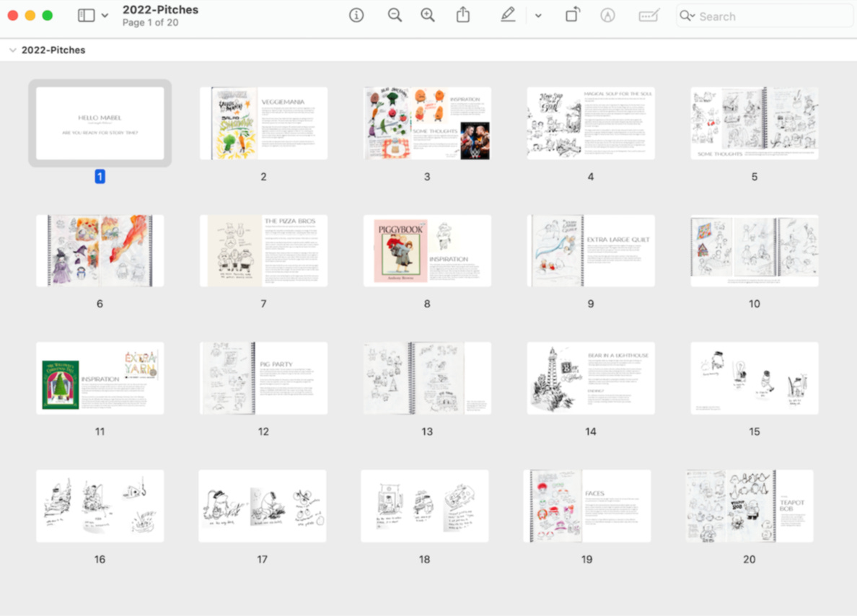
Task: Click the highlighted page number 1 label
Action: (100, 177)
